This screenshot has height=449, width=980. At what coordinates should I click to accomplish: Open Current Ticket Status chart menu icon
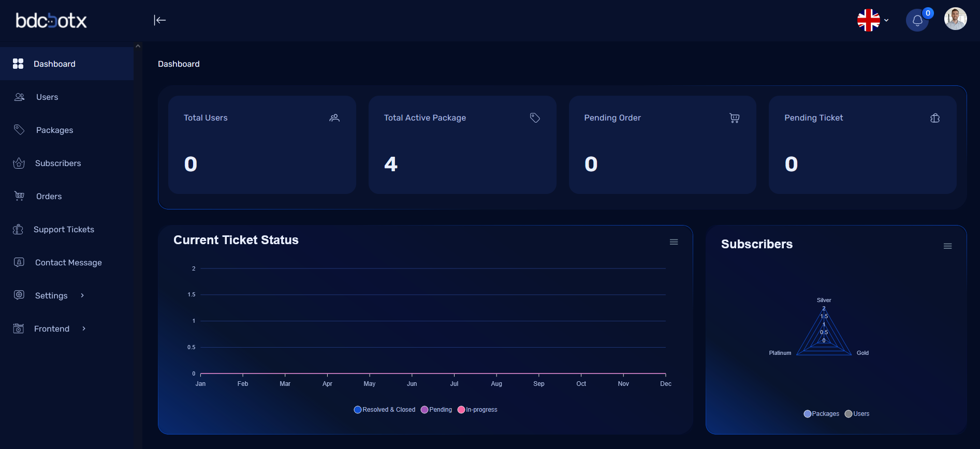(x=674, y=242)
